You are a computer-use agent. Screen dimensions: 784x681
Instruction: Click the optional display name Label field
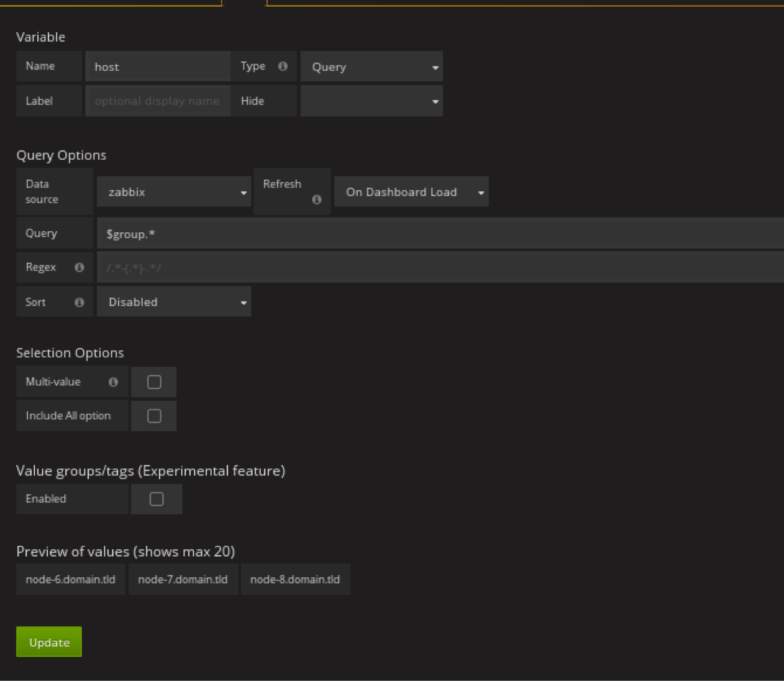coord(157,101)
